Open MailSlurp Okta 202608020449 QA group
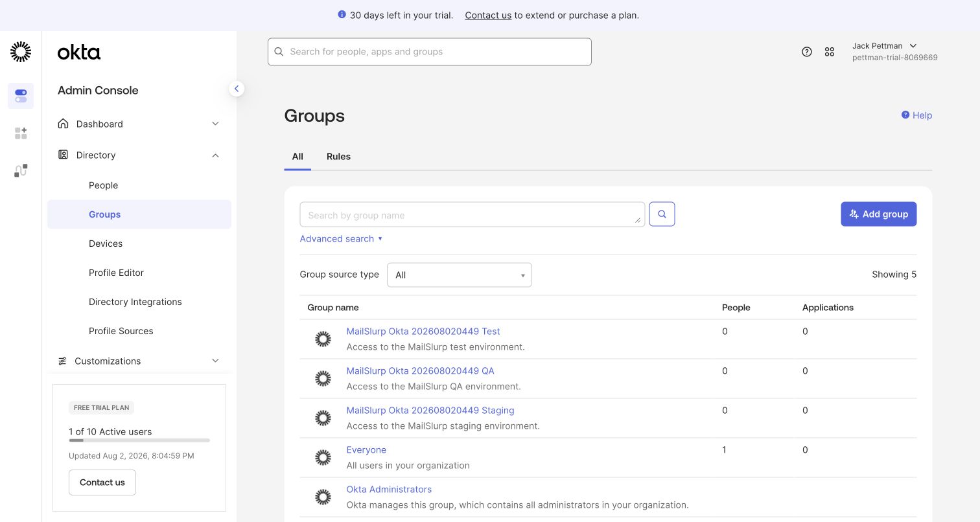Viewport: 980px width, 522px height. point(420,370)
